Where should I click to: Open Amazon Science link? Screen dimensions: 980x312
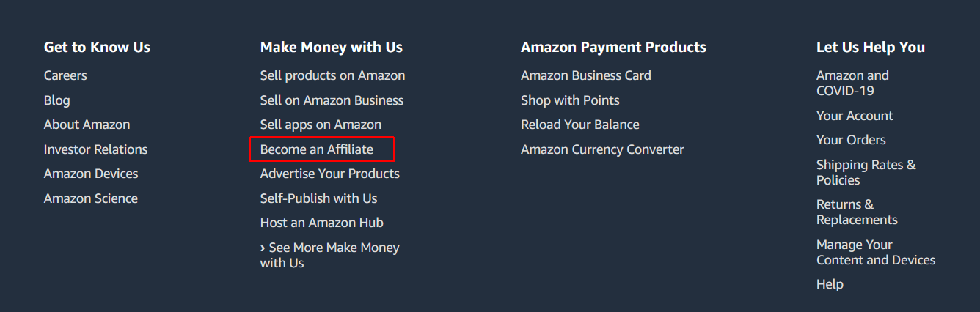[x=90, y=198]
